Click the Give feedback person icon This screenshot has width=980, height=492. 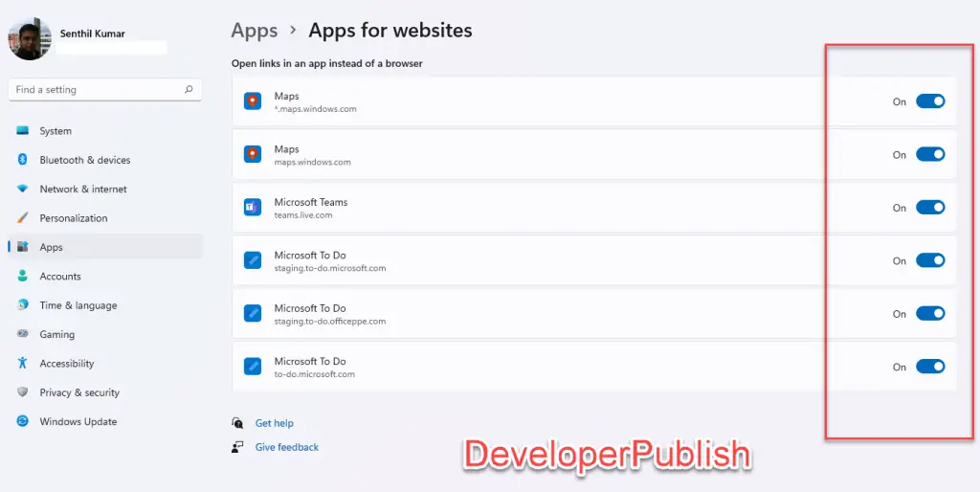237,447
